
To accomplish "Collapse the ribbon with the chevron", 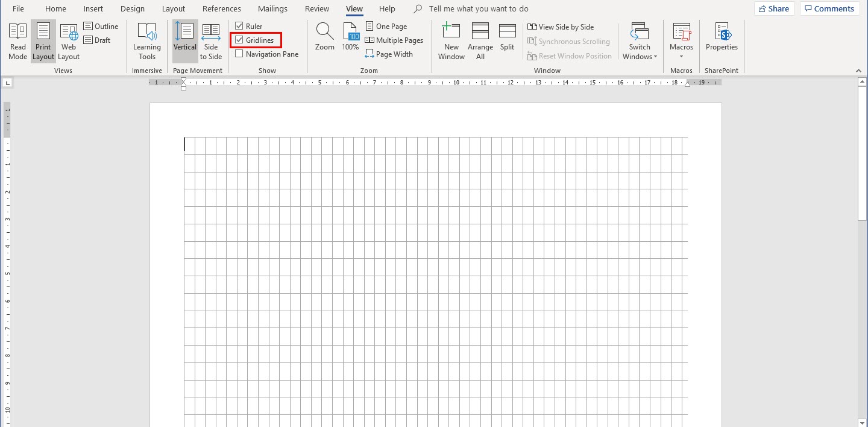I will pyautogui.click(x=858, y=70).
